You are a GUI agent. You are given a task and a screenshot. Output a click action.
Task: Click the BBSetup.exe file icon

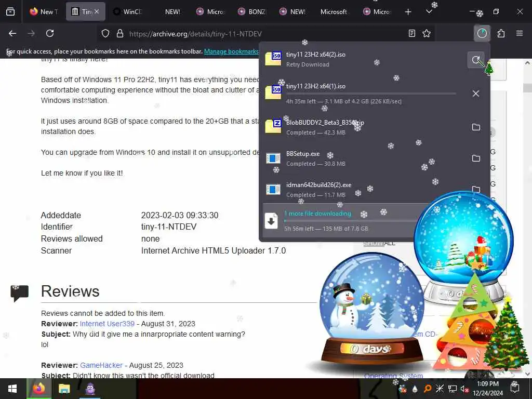pos(273,158)
